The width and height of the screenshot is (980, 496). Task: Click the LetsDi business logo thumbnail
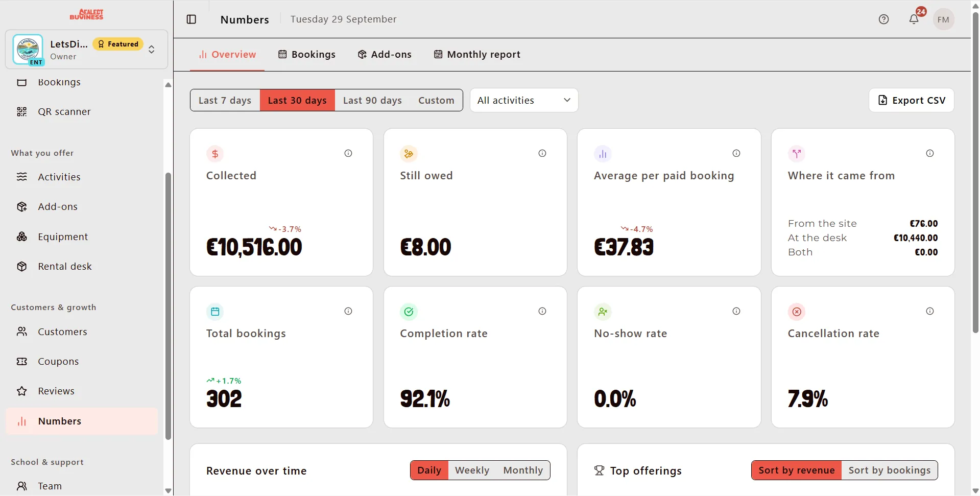coord(28,50)
